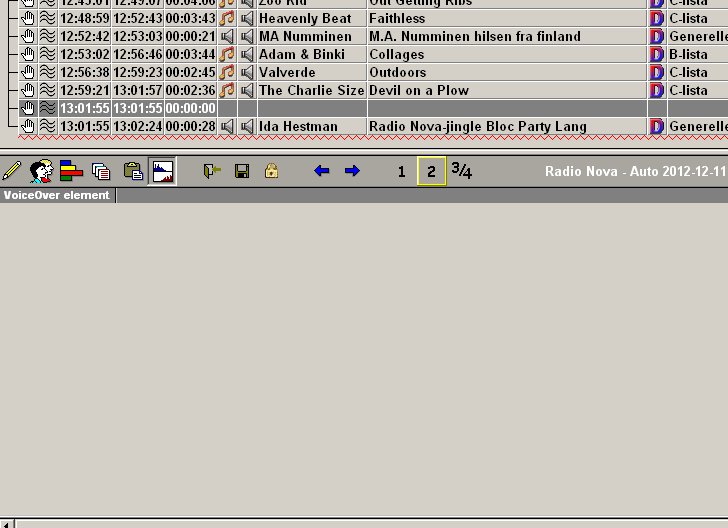Click the wave icon on the Valverde row
Screen dimensions: 728x528
[x=47, y=72]
